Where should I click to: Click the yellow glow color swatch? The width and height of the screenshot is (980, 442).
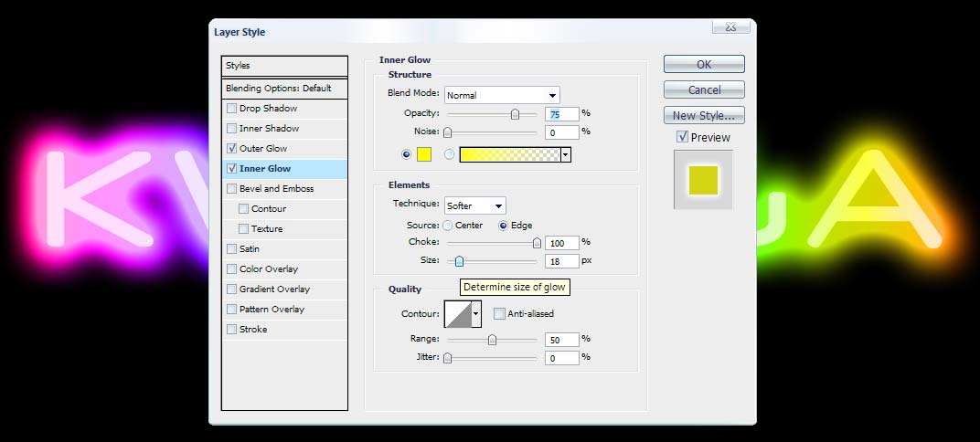tap(423, 154)
